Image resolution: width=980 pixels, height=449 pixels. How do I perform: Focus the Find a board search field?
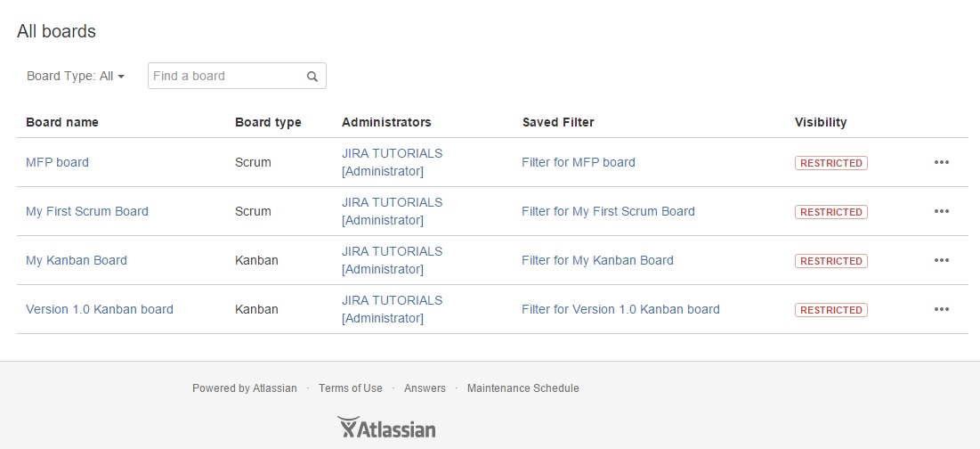[x=237, y=76]
